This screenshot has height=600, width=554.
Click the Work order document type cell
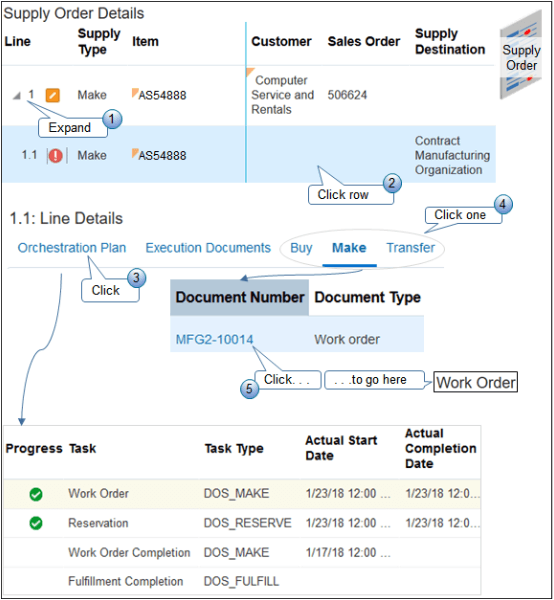point(347,339)
